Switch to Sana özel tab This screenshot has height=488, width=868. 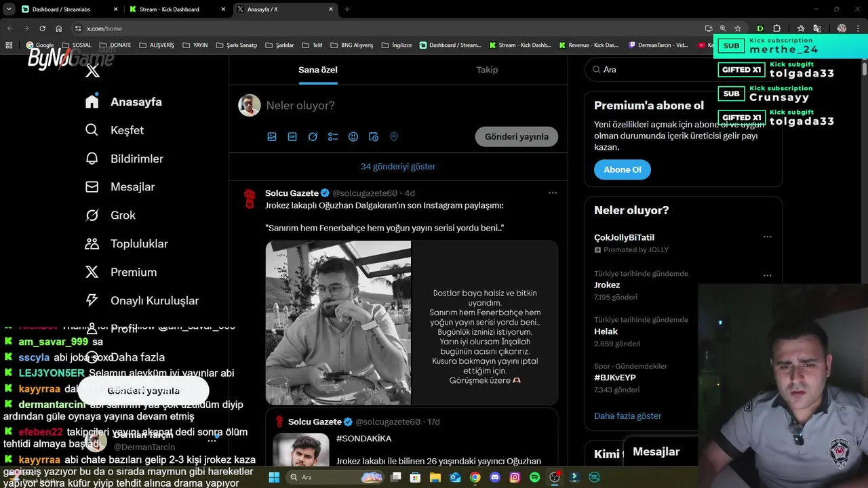pyautogui.click(x=318, y=70)
